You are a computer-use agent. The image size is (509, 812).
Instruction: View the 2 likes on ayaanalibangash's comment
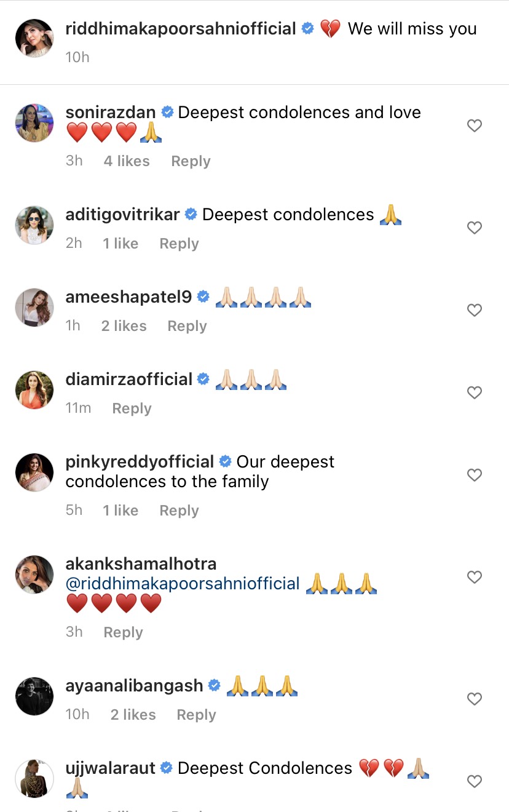(133, 715)
